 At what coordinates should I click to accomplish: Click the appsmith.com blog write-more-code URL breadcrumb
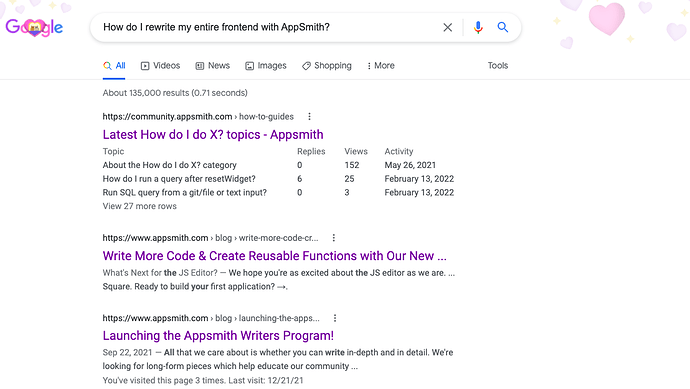pos(210,238)
